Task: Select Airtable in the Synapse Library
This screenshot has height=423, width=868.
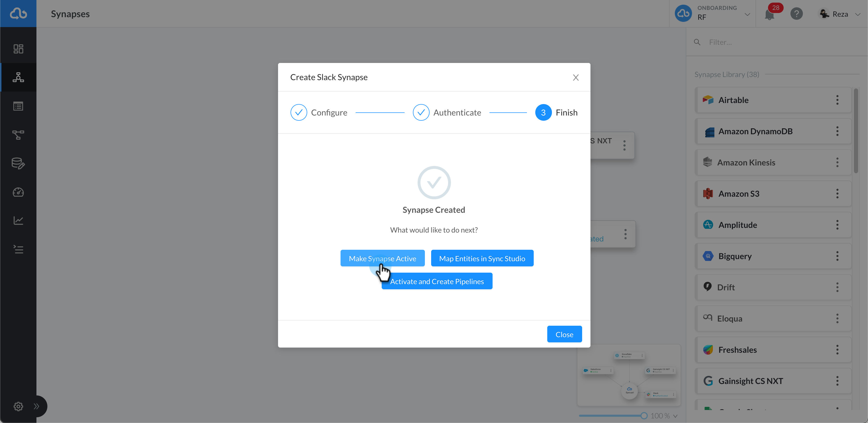Action: point(773,100)
